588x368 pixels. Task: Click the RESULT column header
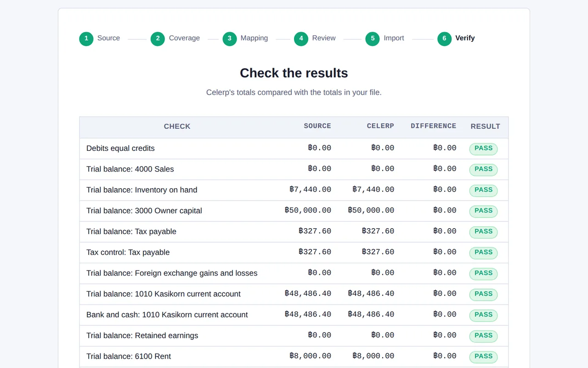pos(485,126)
